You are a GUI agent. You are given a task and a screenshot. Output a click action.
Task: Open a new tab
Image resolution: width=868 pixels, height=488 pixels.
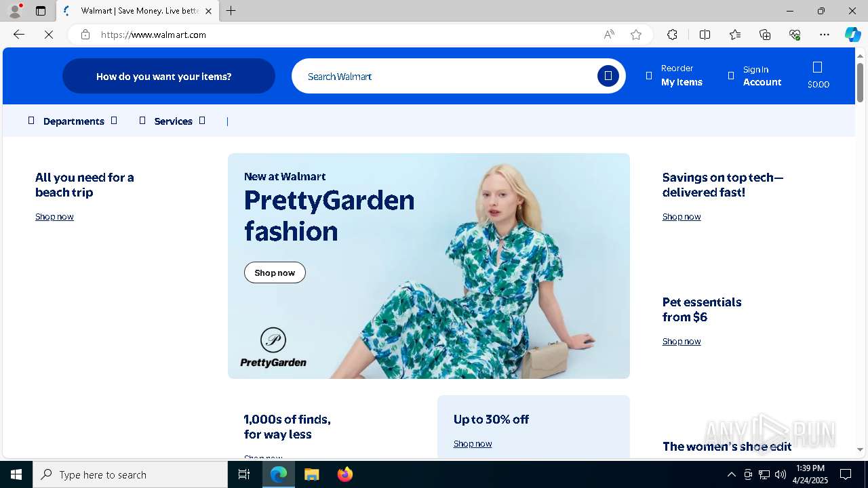[231, 11]
